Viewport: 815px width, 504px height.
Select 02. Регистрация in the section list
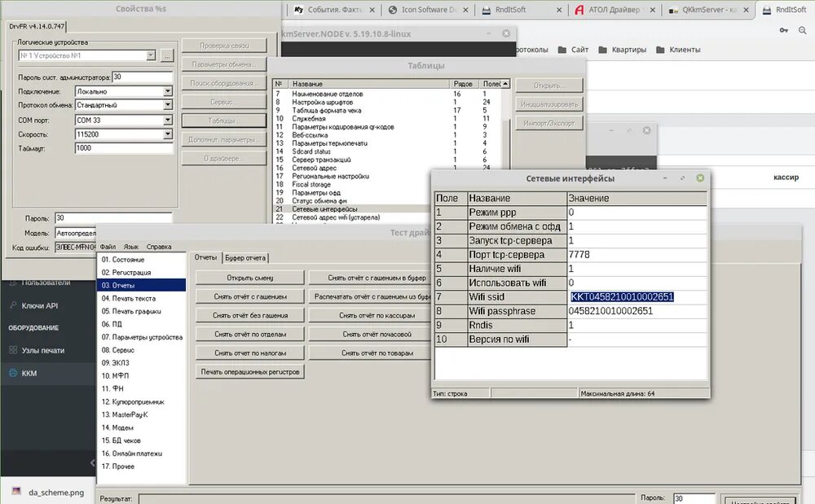141,273
